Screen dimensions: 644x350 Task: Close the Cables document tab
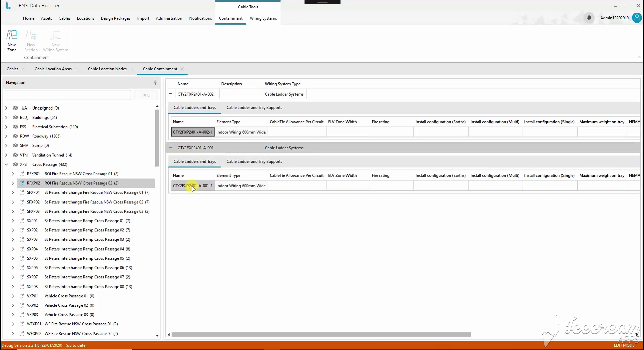click(x=23, y=69)
